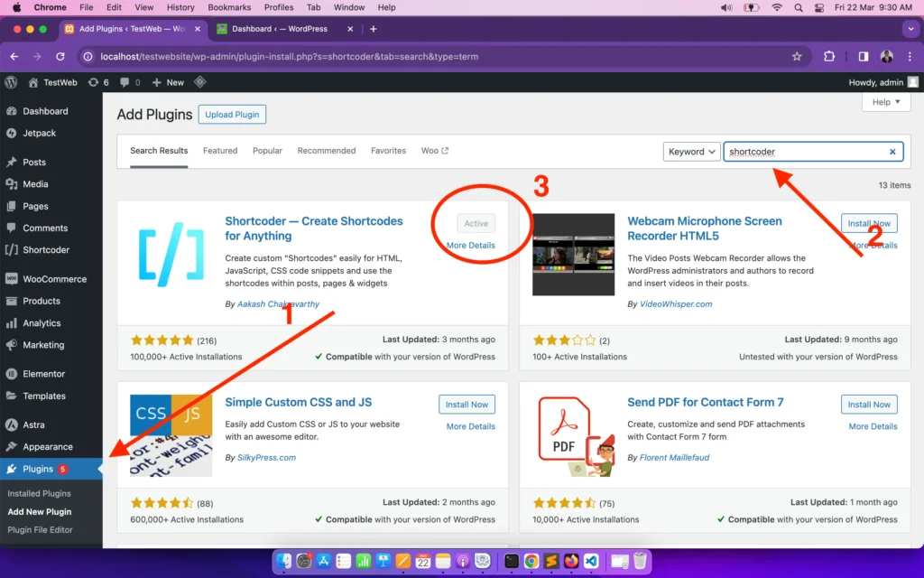This screenshot has height=578, width=924.
Task: Launch Firefox from the dock
Action: coord(571,561)
